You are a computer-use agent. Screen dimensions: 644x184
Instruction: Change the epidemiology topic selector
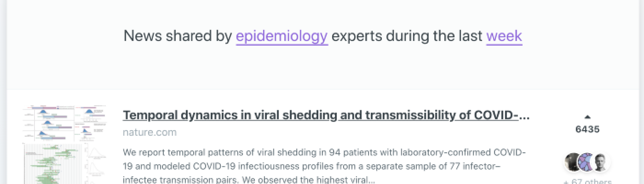pyautogui.click(x=282, y=36)
